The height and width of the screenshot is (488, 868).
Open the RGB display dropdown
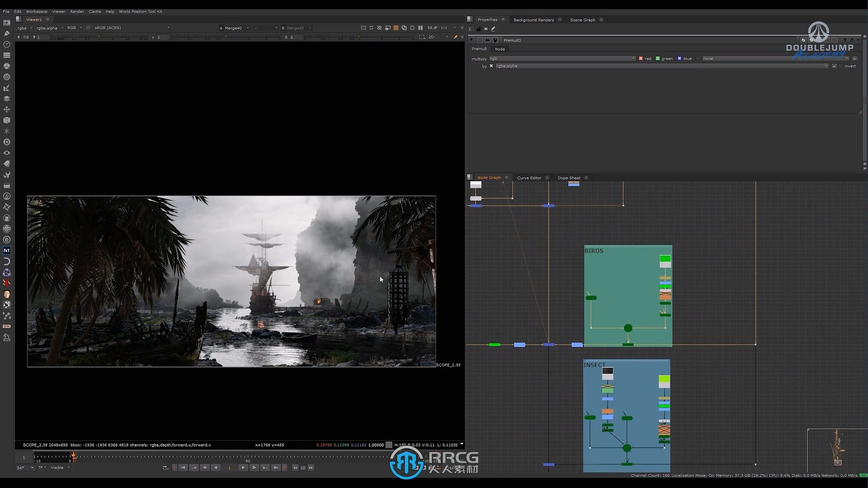75,28
